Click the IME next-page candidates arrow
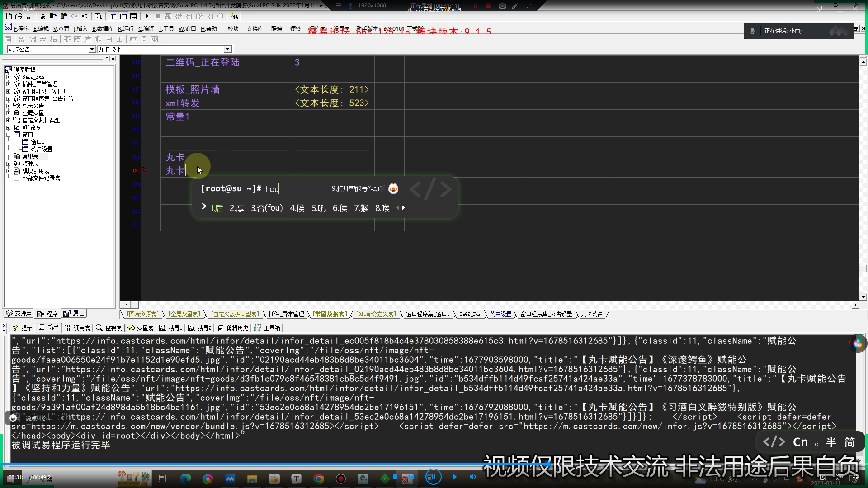868x488 pixels. (403, 208)
